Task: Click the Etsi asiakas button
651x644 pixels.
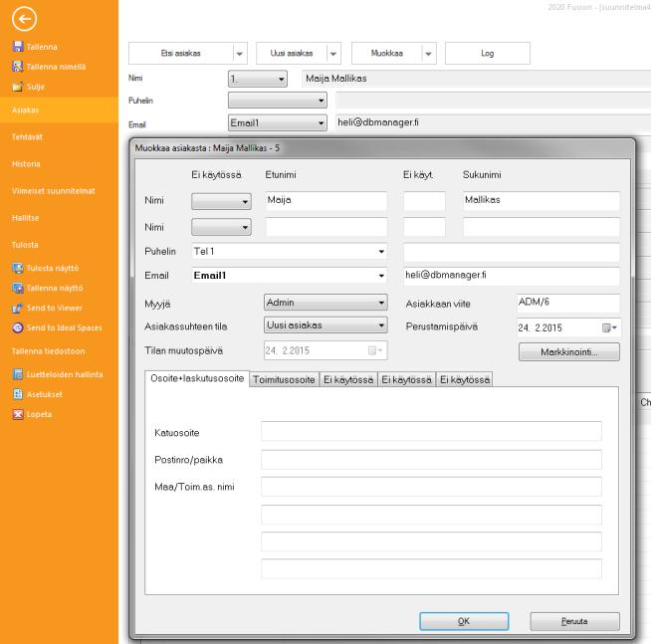Action: click(x=181, y=53)
